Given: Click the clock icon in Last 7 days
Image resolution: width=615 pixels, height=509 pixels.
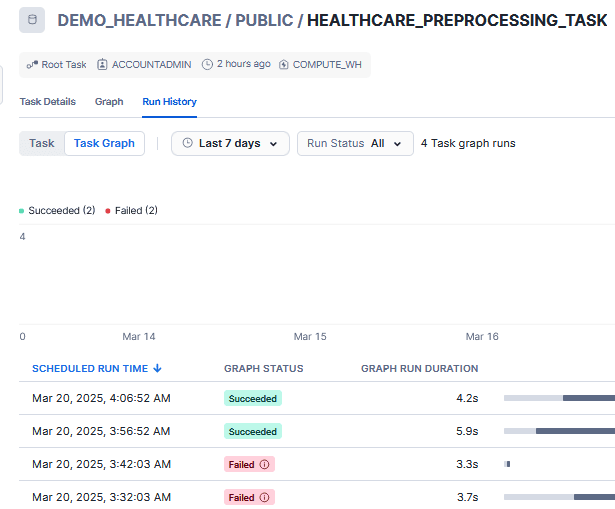Looking at the screenshot, I should click(187, 143).
